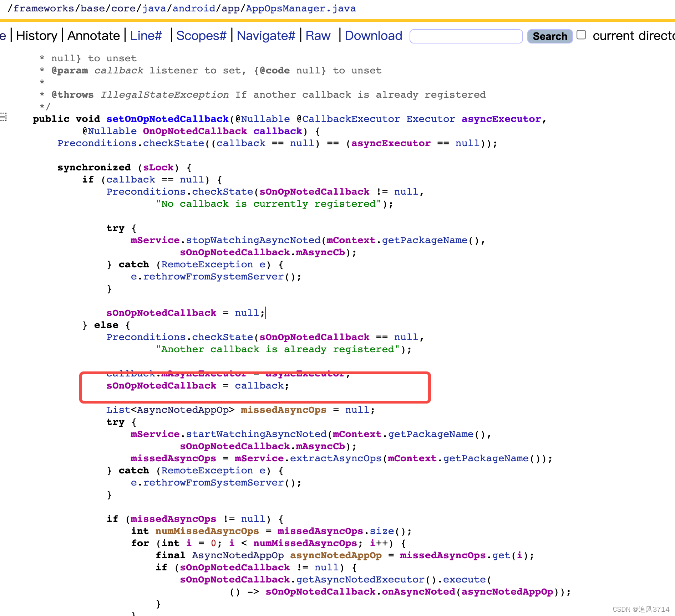
Task: Follow the setOnOpNotedCallback method link
Action: (167, 119)
